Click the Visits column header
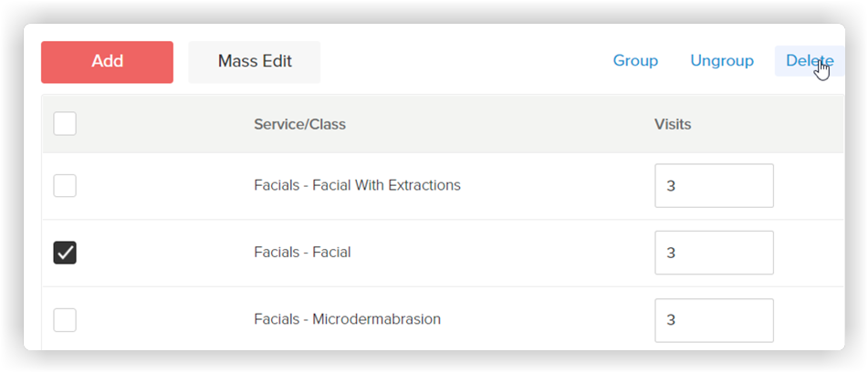This screenshot has width=868, height=373. 673,125
